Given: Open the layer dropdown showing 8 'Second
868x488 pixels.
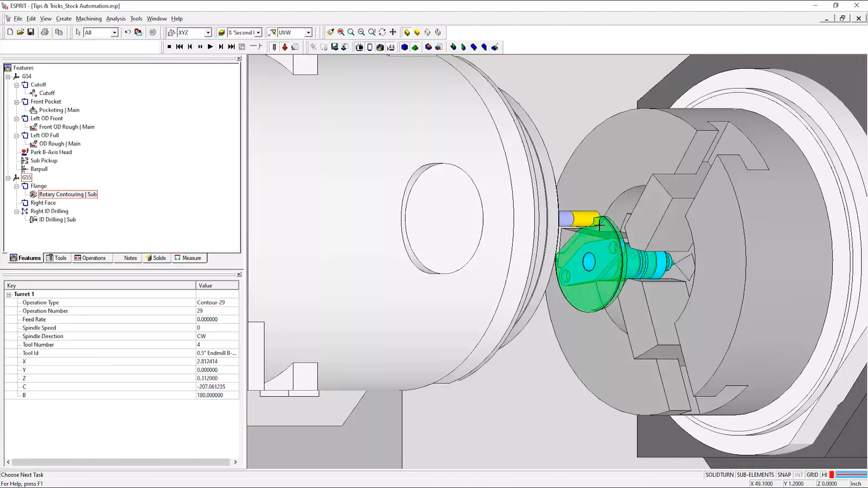Looking at the screenshot, I should 259,33.
